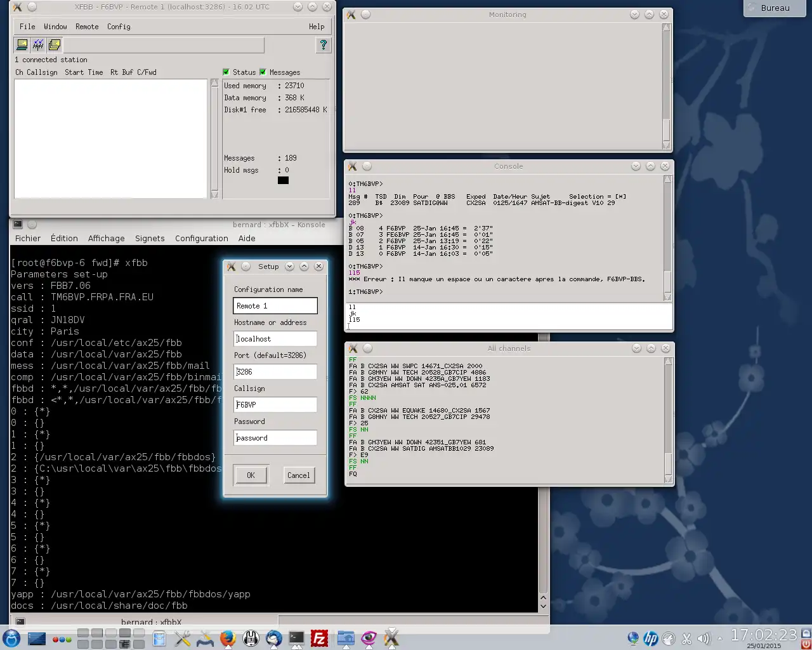Click the Password input field

275,438
